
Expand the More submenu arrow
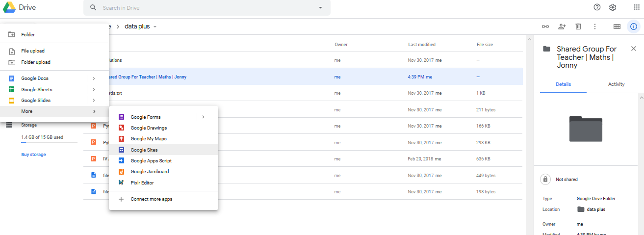coord(94,111)
